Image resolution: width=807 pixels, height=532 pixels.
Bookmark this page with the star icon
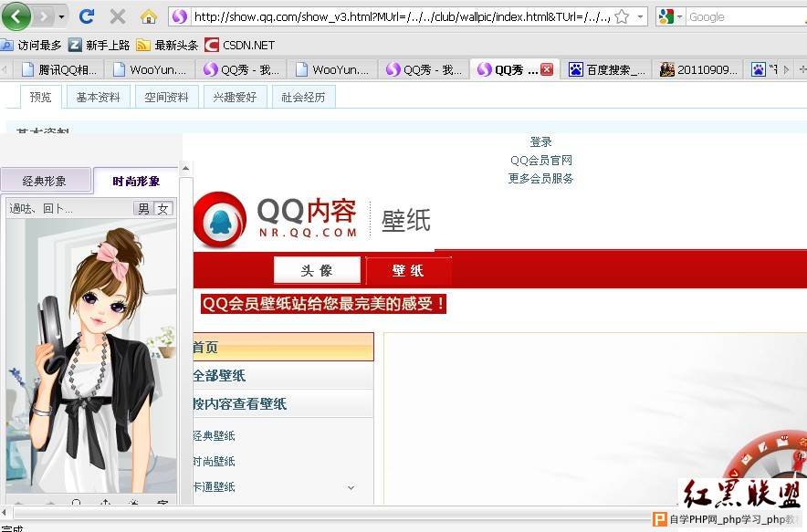click(x=622, y=17)
